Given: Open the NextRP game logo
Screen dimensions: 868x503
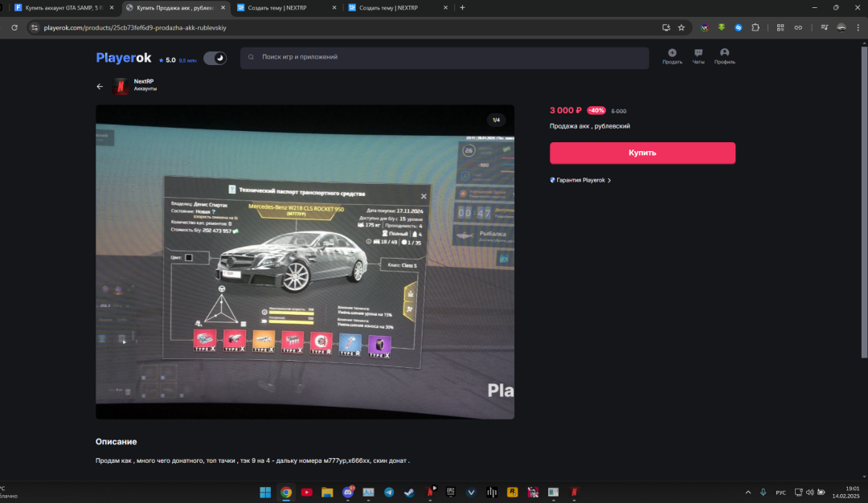Looking at the screenshot, I should click(120, 86).
